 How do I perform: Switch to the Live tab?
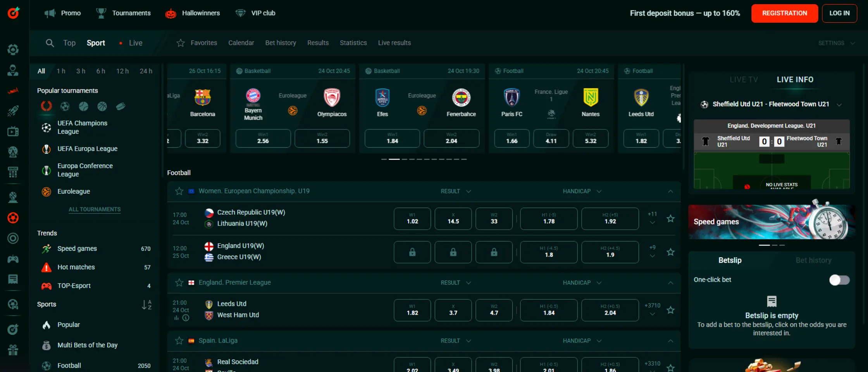click(135, 43)
